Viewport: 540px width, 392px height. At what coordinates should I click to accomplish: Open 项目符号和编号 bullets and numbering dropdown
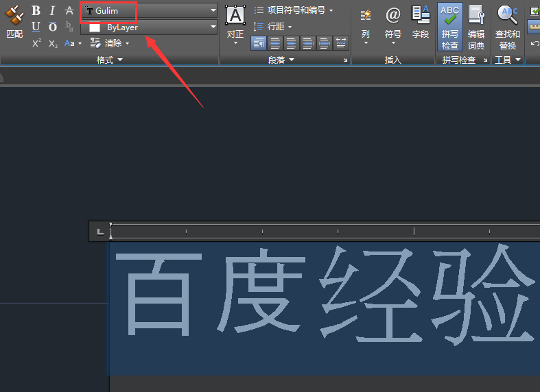click(294, 10)
